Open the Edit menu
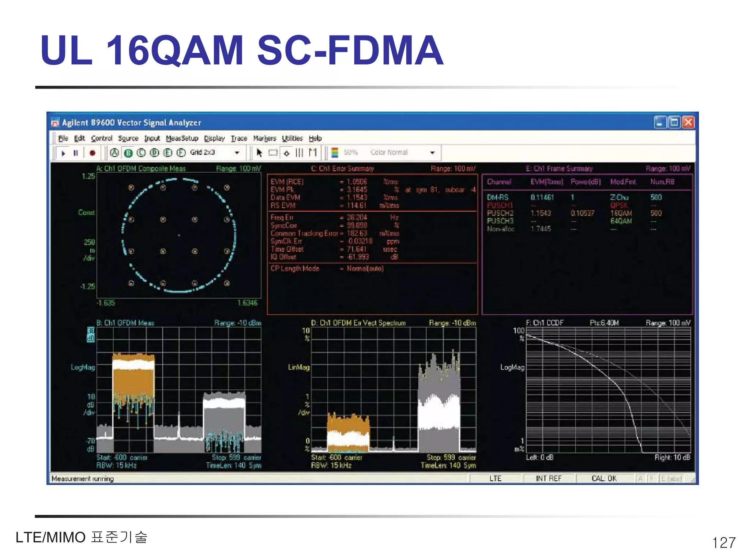 tap(79, 138)
